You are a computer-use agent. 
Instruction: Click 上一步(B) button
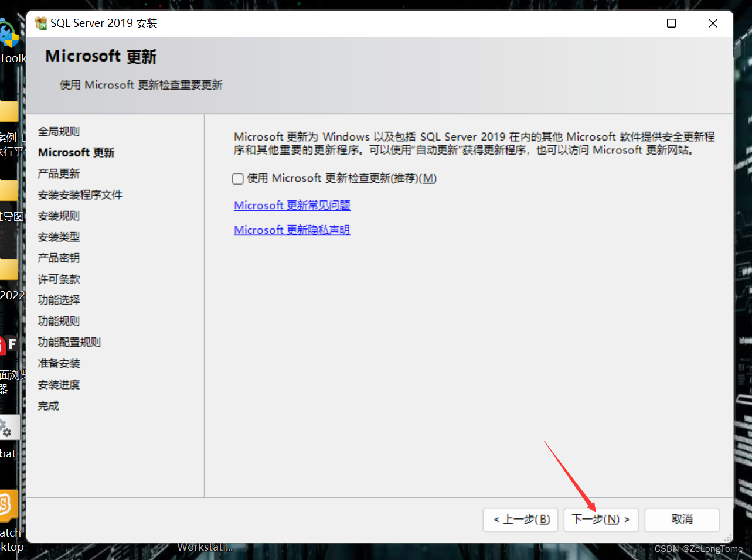click(x=521, y=520)
